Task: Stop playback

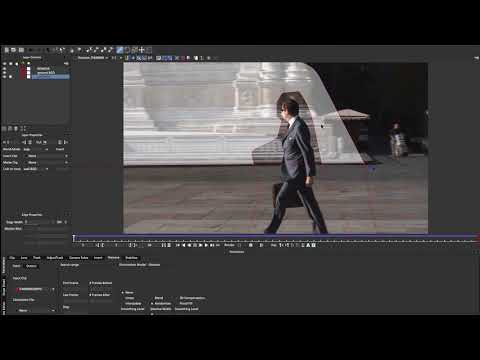Action: pos(195,245)
